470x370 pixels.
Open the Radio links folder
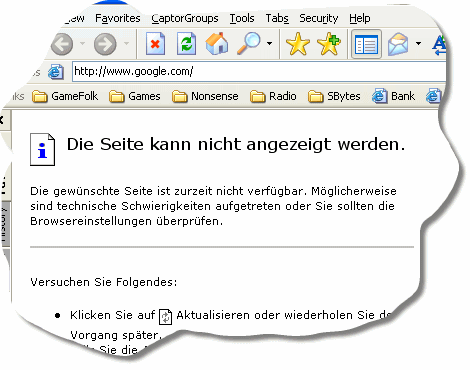[x=273, y=96]
